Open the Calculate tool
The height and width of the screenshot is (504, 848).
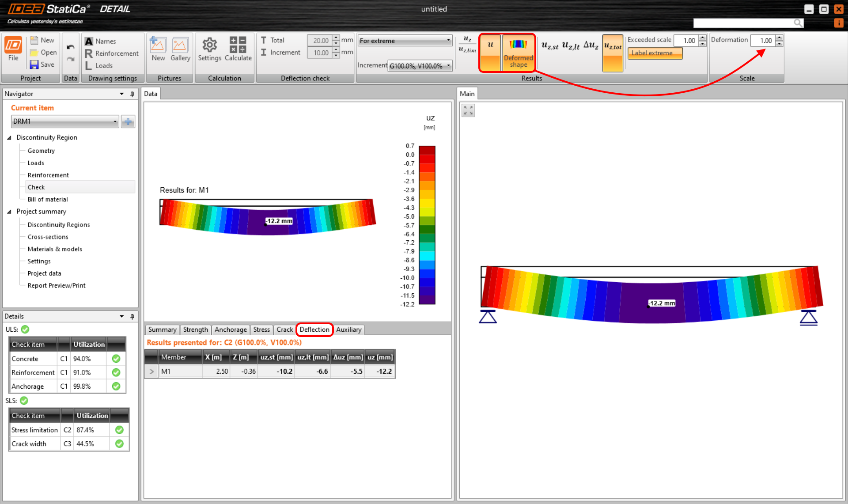point(238,50)
